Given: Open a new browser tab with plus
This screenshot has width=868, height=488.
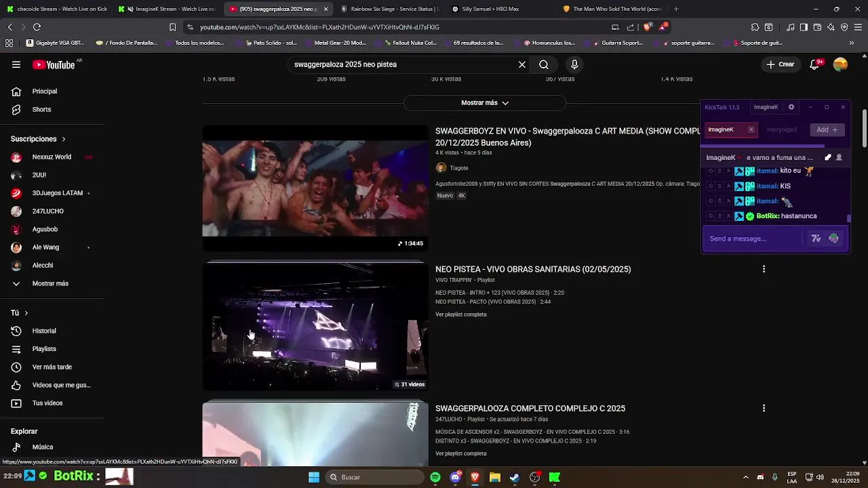Looking at the screenshot, I should pos(676,9).
